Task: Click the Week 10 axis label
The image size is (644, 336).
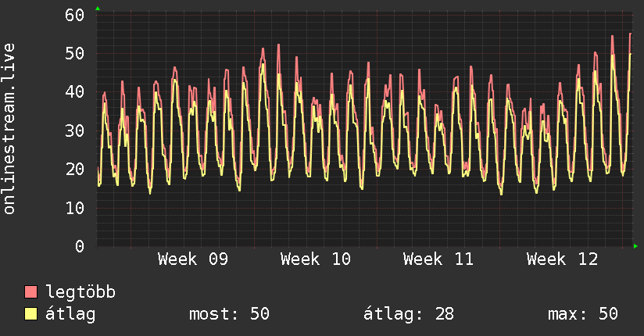Action: pos(315,259)
